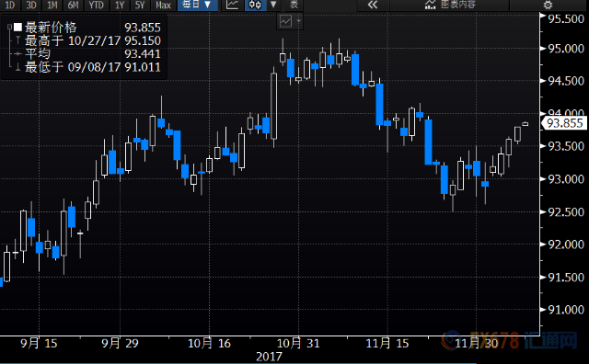Click the 最高 high marker legend icon

pyautogui.click(x=17, y=40)
